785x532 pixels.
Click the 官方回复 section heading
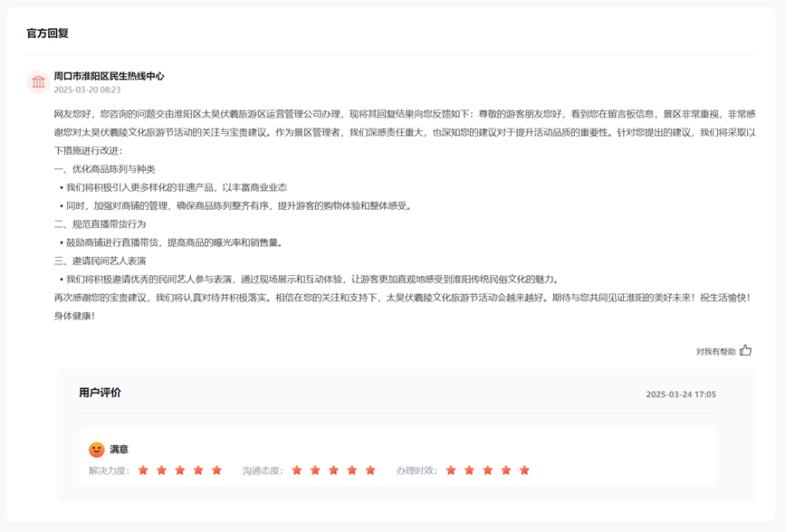click(x=47, y=33)
